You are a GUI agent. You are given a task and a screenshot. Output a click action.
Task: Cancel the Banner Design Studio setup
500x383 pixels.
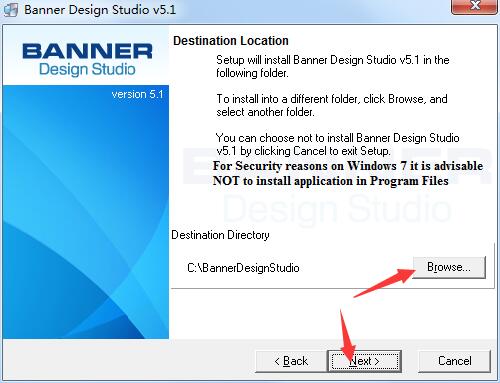[454, 361]
